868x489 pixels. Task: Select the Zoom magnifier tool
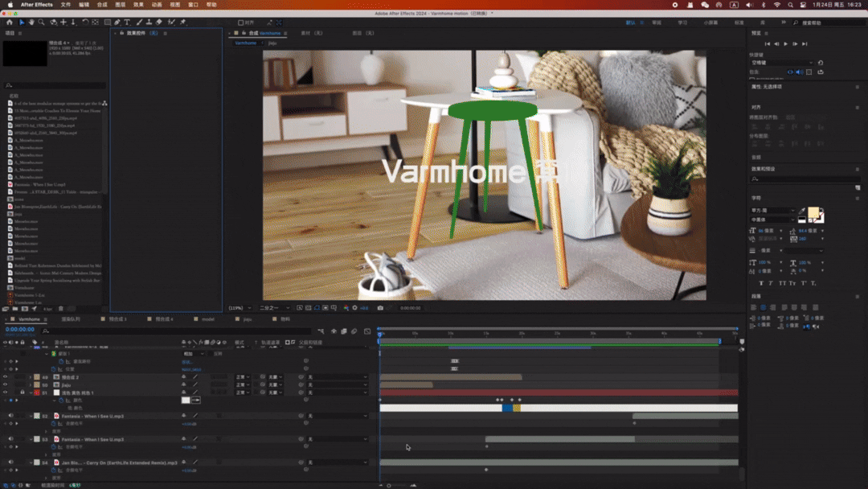tap(42, 23)
